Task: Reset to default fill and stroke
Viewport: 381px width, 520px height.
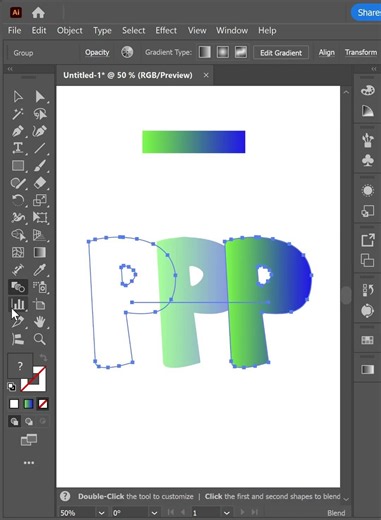Action: [12, 387]
